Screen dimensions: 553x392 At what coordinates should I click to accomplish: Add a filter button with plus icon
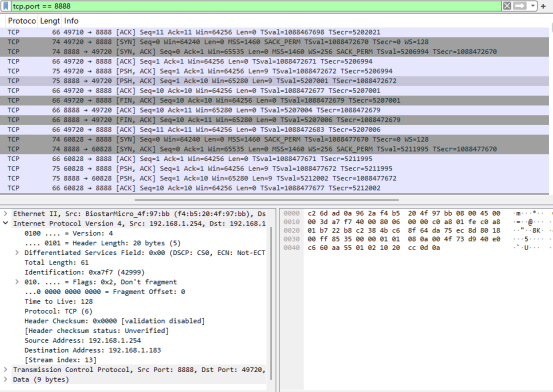tap(543, 6)
